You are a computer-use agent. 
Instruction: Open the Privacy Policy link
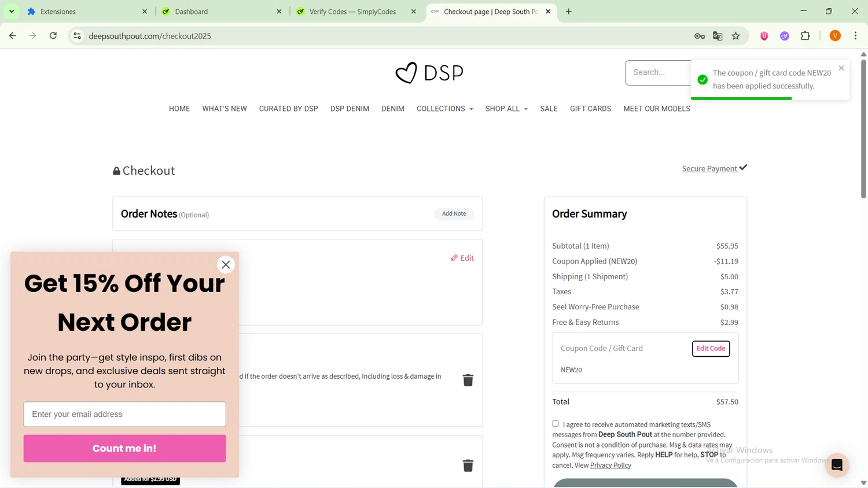(610, 465)
